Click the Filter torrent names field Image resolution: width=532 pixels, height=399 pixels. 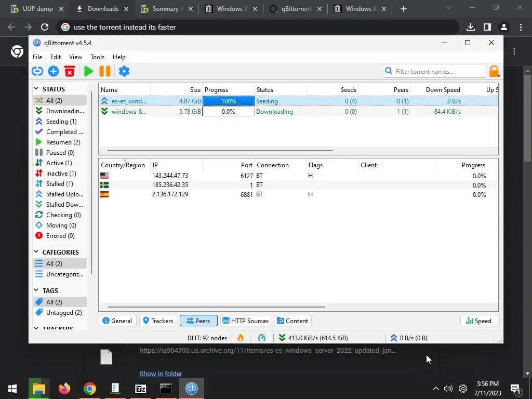click(x=434, y=71)
